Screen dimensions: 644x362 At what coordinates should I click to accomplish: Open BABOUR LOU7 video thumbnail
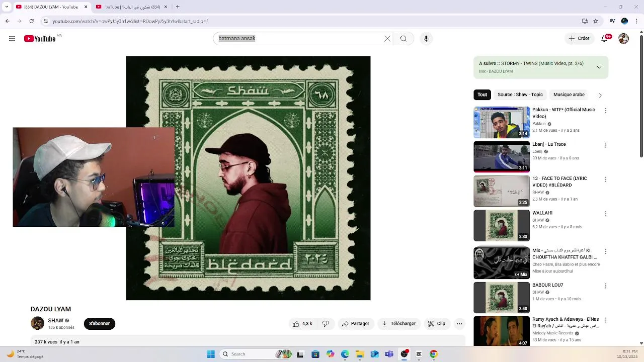(x=502, y=298)
